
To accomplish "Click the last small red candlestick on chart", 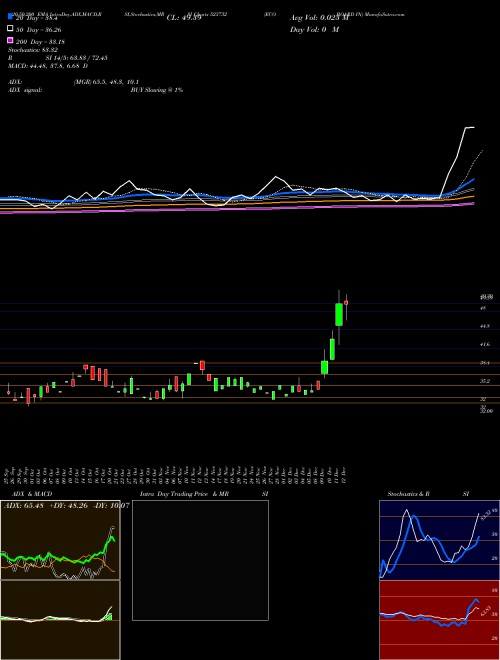I will coord(346,302).
